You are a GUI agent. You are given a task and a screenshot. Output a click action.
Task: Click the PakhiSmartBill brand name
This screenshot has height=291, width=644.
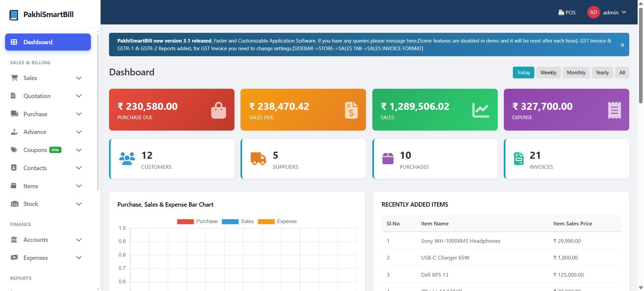[48, 14]
